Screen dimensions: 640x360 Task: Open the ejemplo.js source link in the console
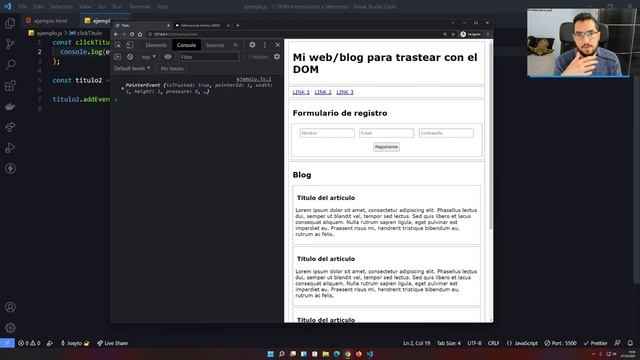point(253,79)
